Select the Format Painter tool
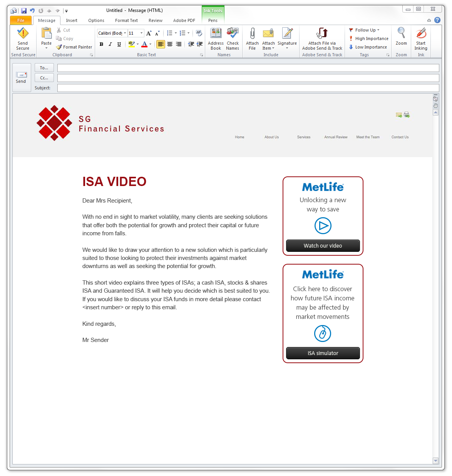This screenshot has height=476, width=452. coord(74,47)
